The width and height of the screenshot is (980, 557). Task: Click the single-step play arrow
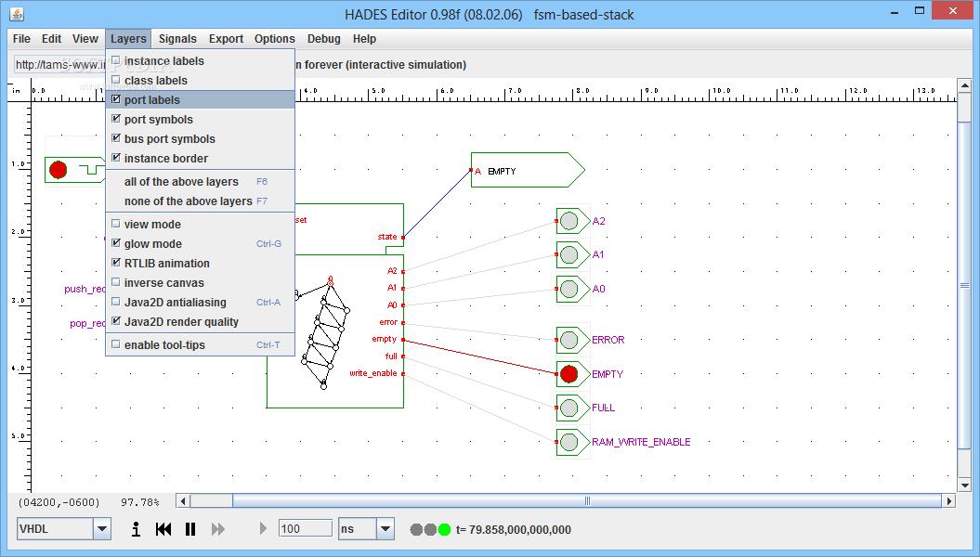pos(263,529)
